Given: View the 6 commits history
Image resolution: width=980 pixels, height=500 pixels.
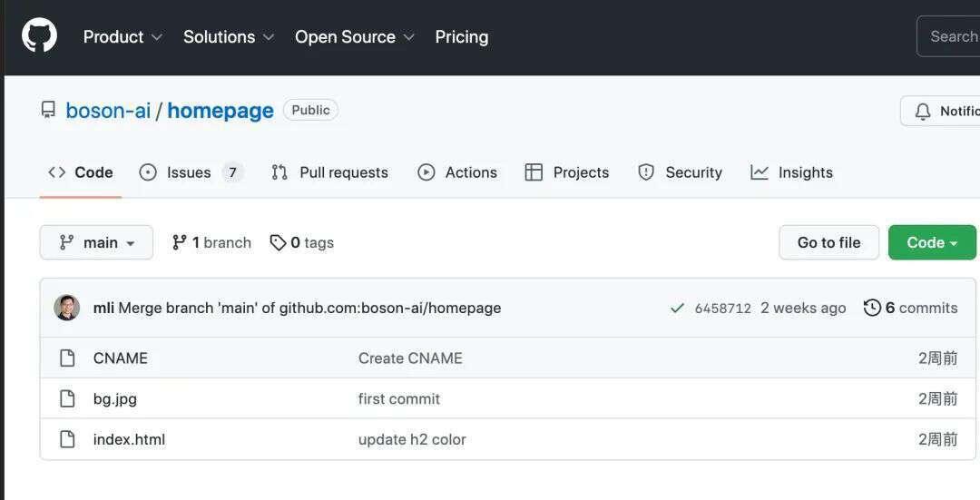Looking at the screenshot, I should (x=911, y=309).
